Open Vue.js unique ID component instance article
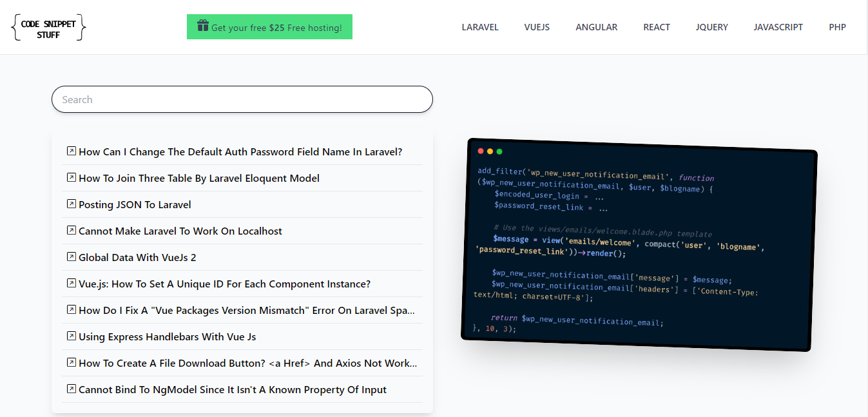 224,284
